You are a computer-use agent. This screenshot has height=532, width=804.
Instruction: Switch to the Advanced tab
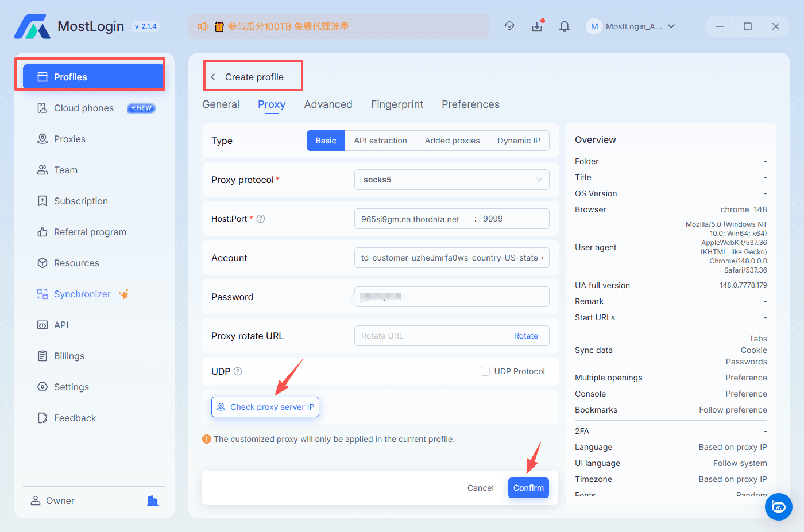point(328,104)
